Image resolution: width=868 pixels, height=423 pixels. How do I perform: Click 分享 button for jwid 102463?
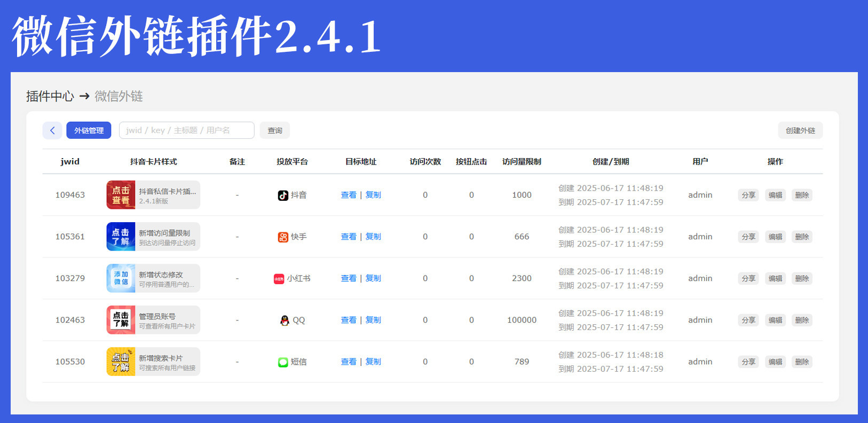point(748,320)
